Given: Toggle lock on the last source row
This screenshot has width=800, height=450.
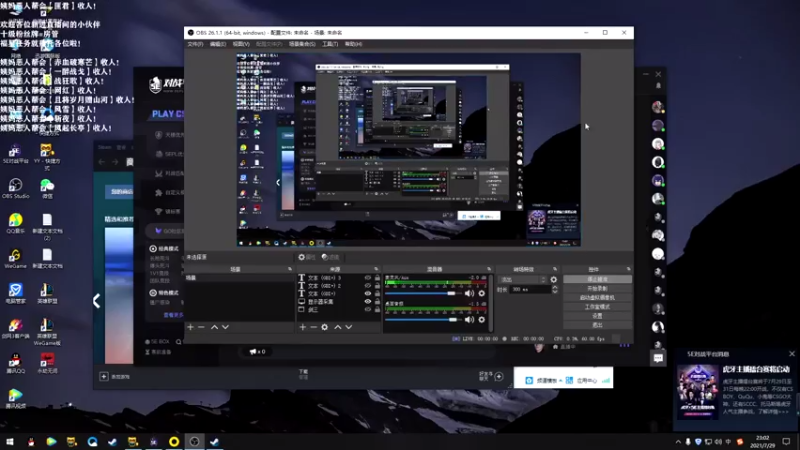Looking at the screenshot, I should (377, 309).
